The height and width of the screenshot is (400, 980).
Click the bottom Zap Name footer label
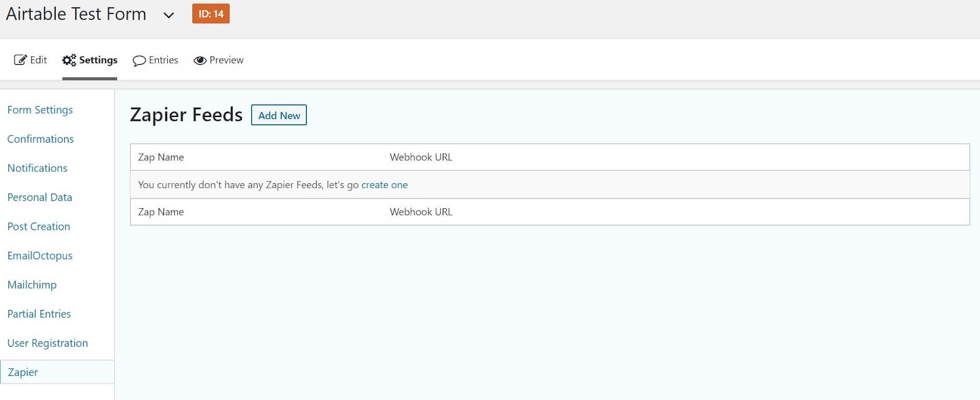click(161, 211)
